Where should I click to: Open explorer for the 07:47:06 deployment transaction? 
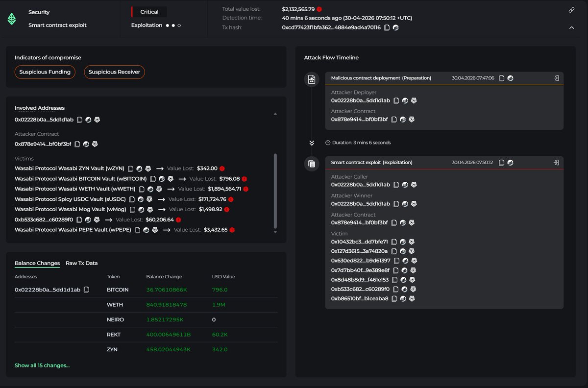click(x=510, y=78)
